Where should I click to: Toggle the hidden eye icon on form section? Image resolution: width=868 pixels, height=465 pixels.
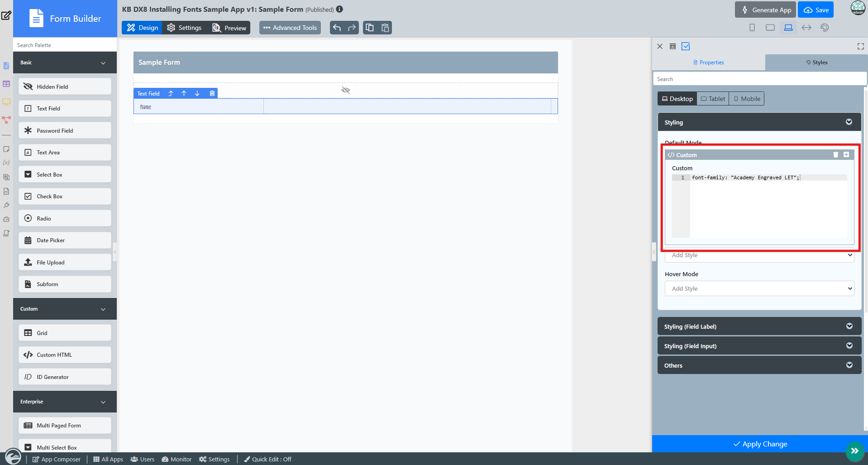click(x=346, y=90)
